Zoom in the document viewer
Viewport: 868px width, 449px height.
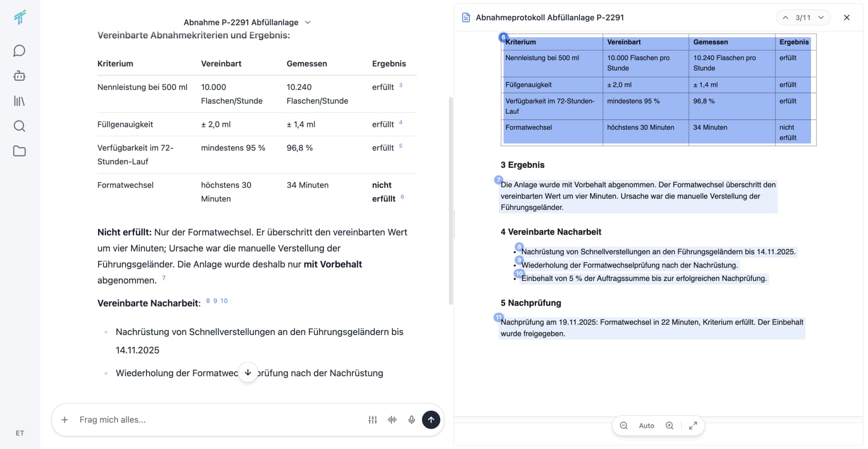pos(670,425)
